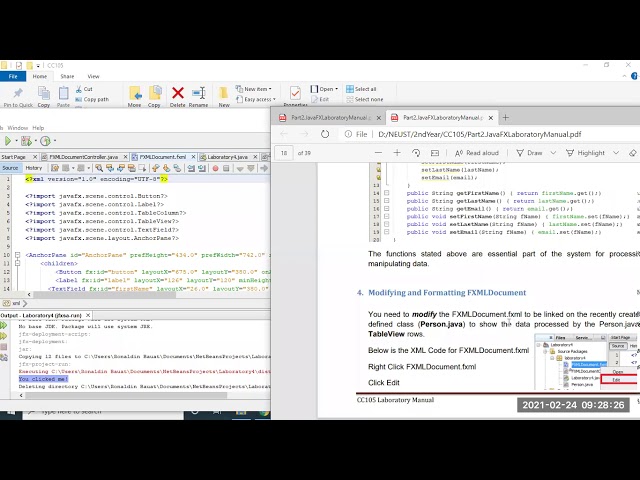Click the Refresh icon in the PDF browser
Screen dimensions: 640x480
point(325,134)
